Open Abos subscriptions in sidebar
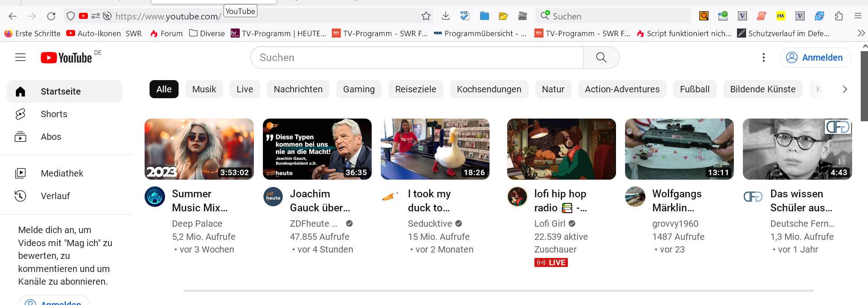This screenshot has width=868, height=305. tap(51, 137)
